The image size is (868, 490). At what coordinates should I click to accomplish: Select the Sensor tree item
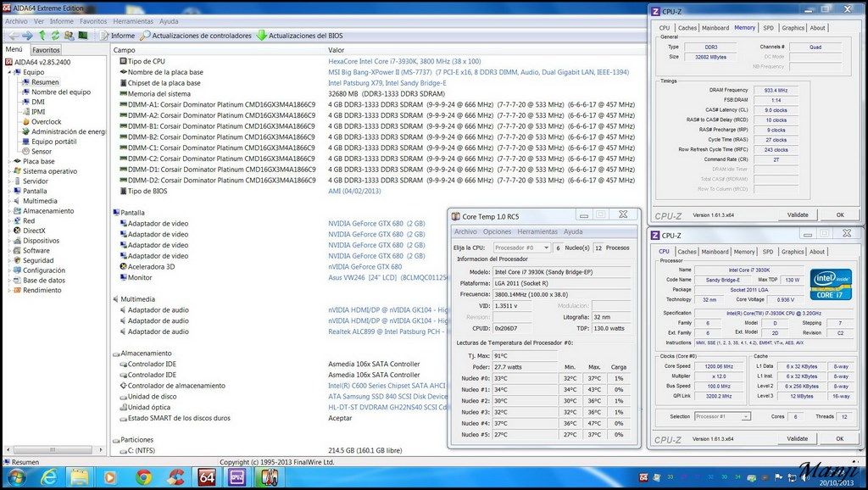pos(42,151)
